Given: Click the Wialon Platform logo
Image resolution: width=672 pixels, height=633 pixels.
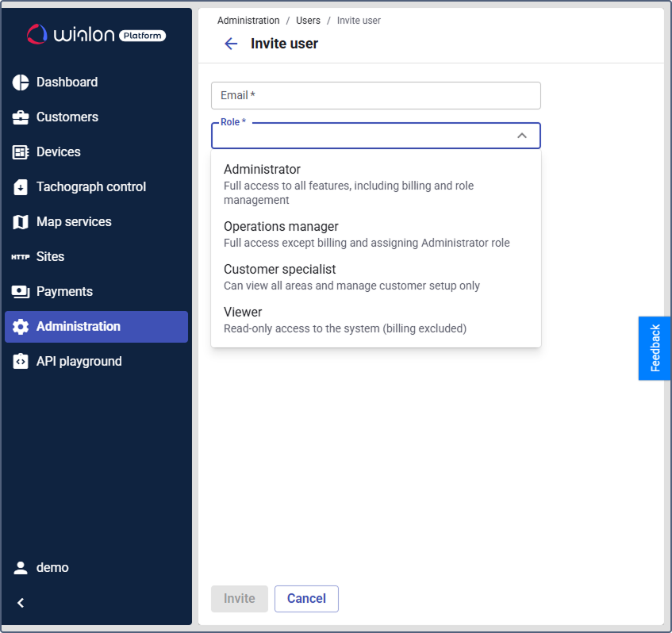Looking at the screenshot, I should coord(95,35).
